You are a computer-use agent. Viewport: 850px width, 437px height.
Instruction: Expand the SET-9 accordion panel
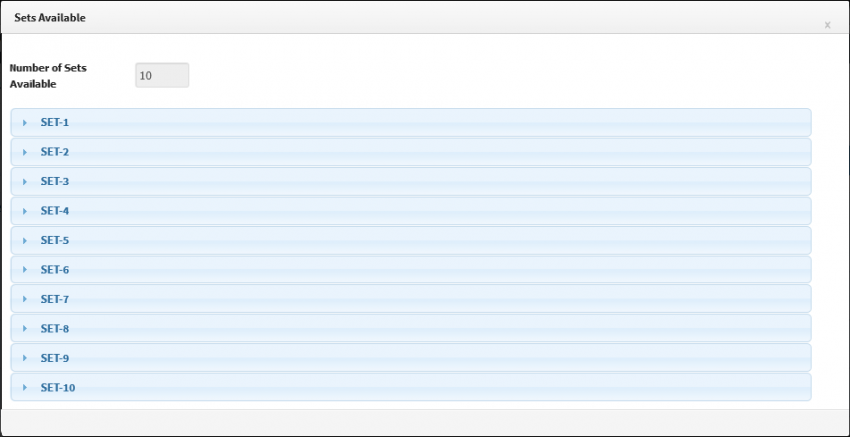[411, 358]
